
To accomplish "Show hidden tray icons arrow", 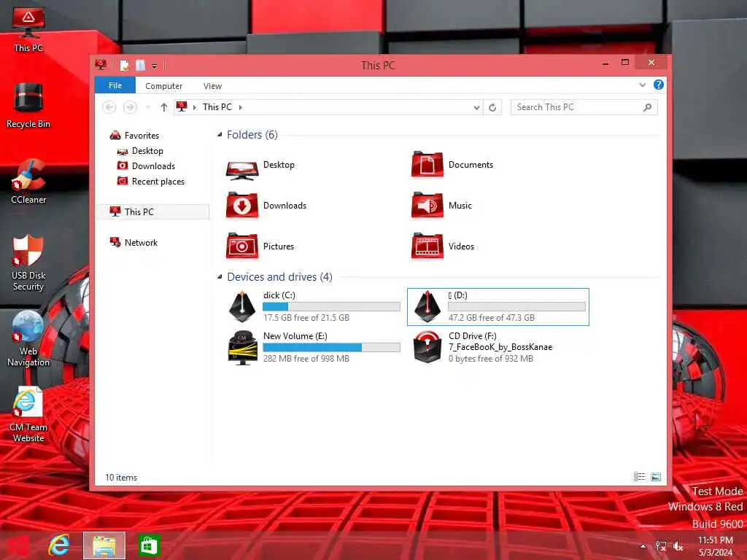I will pos(643,546).
